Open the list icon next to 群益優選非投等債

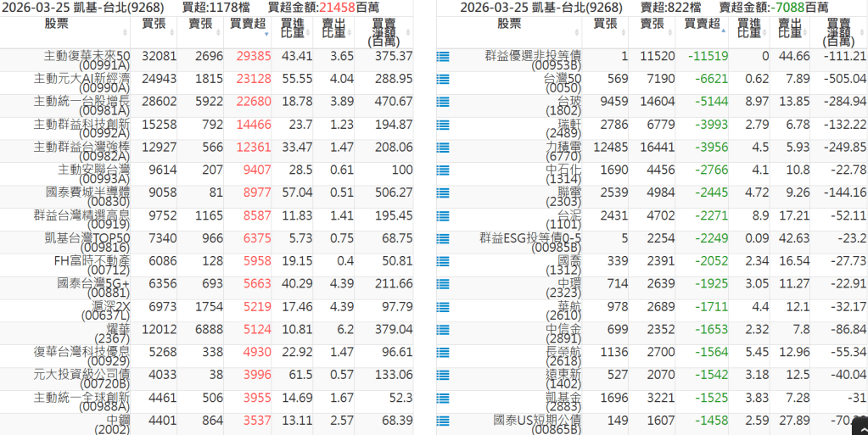point(442,57)
